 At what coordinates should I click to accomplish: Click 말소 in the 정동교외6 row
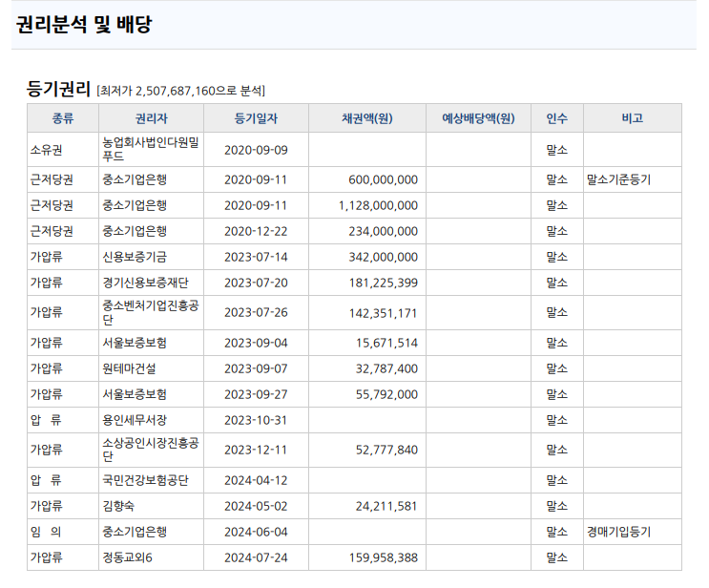click(x=557, y=557)
